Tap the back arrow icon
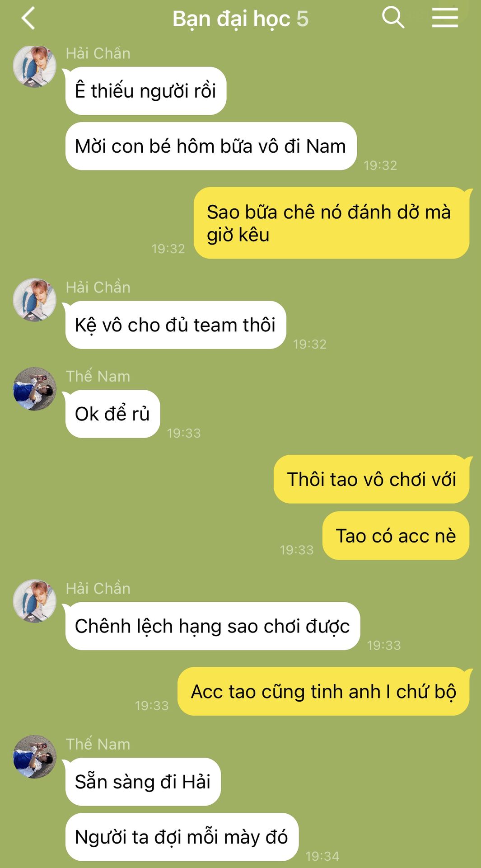Image resolution: width=481 pixels, height=868 pixels. (28, 19)
